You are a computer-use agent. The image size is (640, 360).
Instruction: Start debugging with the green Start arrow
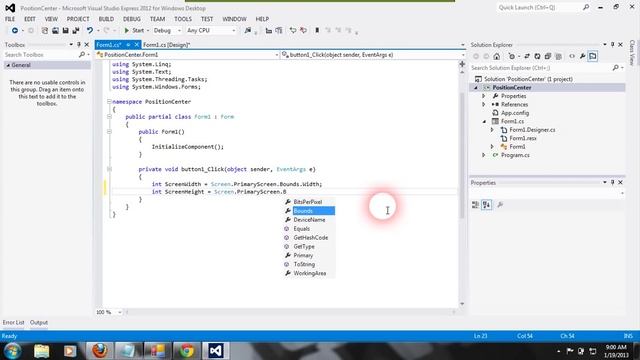tap(134, 31)
